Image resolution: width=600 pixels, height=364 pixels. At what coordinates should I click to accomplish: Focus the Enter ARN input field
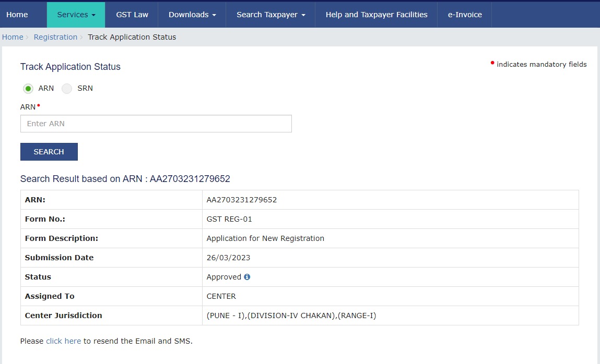[156, 124]
